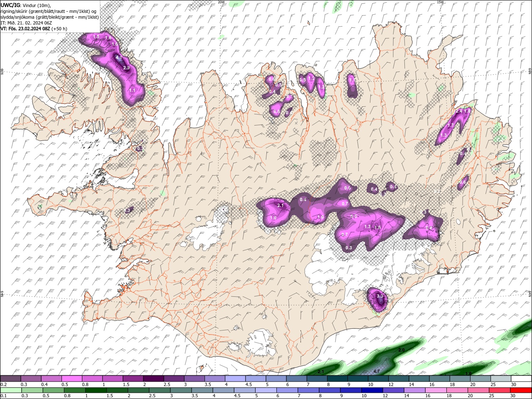
Task: Click the '0.1' label under the lower legend
Action: click(4, 396)
